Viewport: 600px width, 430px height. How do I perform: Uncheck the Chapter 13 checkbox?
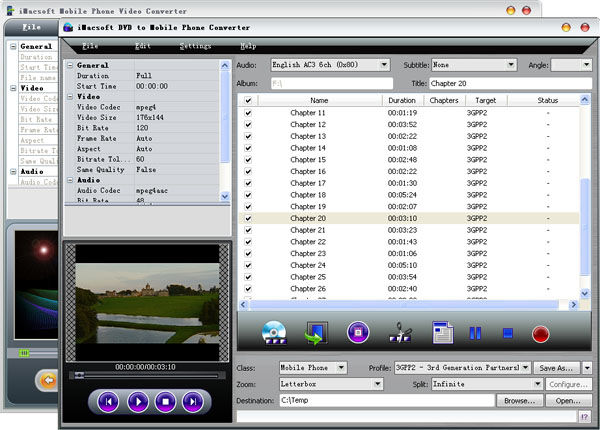click(248, 136)
